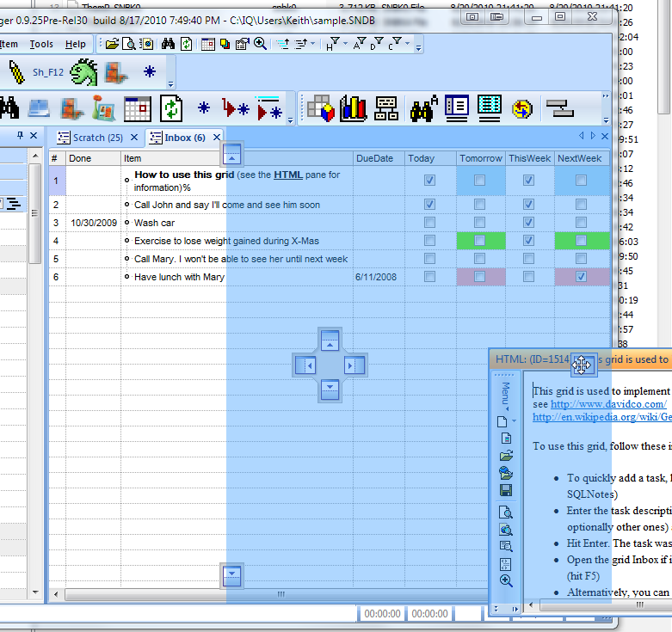Screen dimensions: 672x632
Task: Click the C filter funnel icon
Action: [395, 43]
